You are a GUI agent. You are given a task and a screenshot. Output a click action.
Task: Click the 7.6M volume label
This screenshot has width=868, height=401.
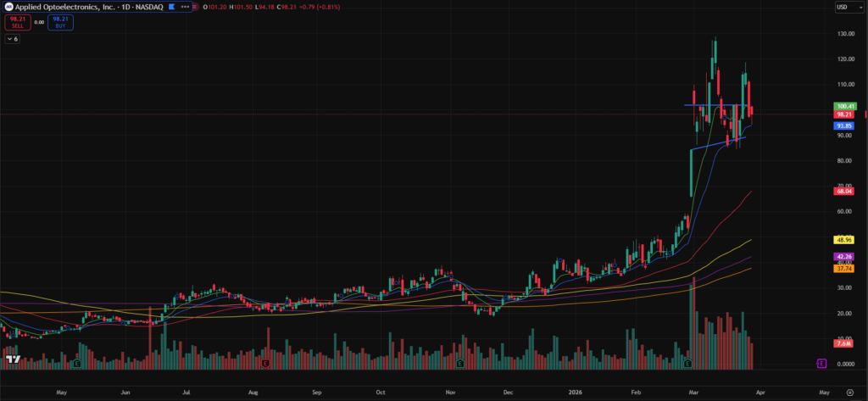click(x=844, y=343)
